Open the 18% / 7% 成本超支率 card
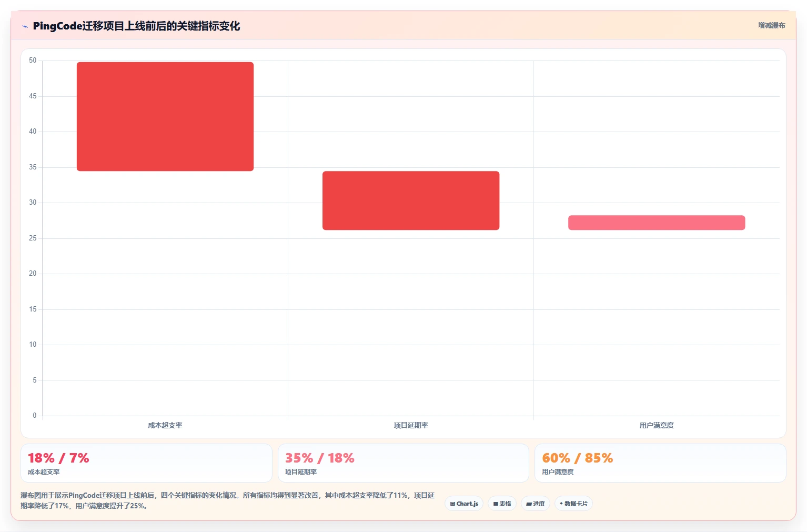Image resolution: width=807 pixels, height=532 pixels. pyautogui.click(x=146, y=463)
